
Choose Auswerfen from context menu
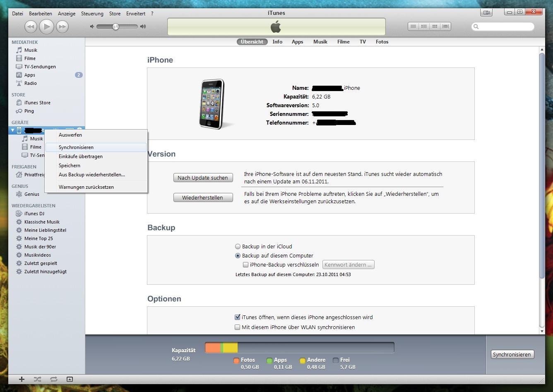[96, 135]
